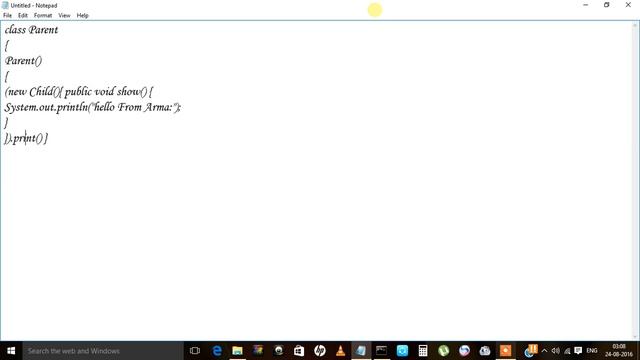Open Task View from the taskbar
This screenshot has height=360, width=640.
(x=195, y=351)
